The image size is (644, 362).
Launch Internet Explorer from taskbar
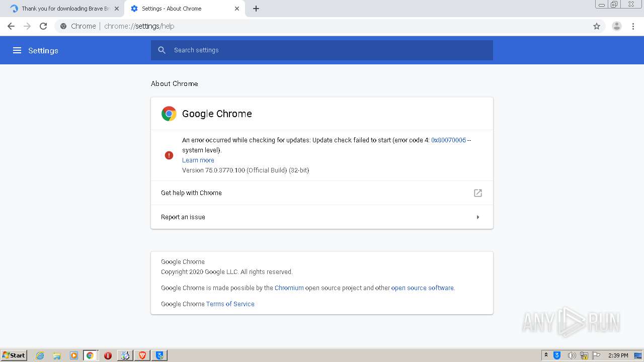[40, 355]
